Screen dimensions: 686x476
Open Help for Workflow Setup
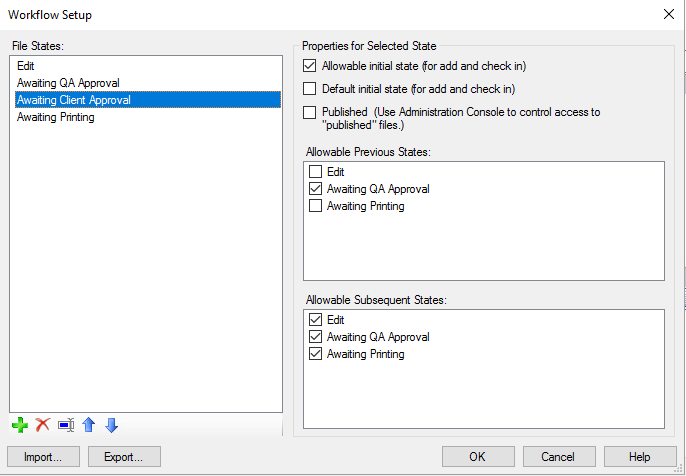tap(640, 457)
